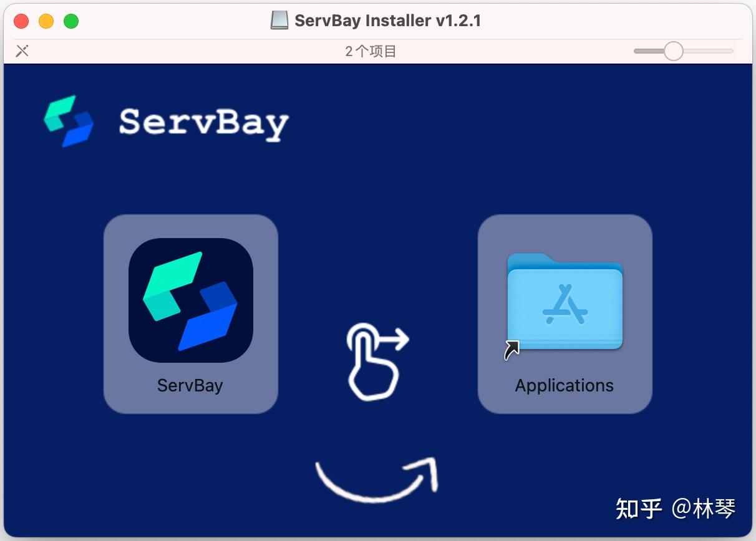Click the item count status text
Viewport: 756px width, 541px height.
[371, 51]
